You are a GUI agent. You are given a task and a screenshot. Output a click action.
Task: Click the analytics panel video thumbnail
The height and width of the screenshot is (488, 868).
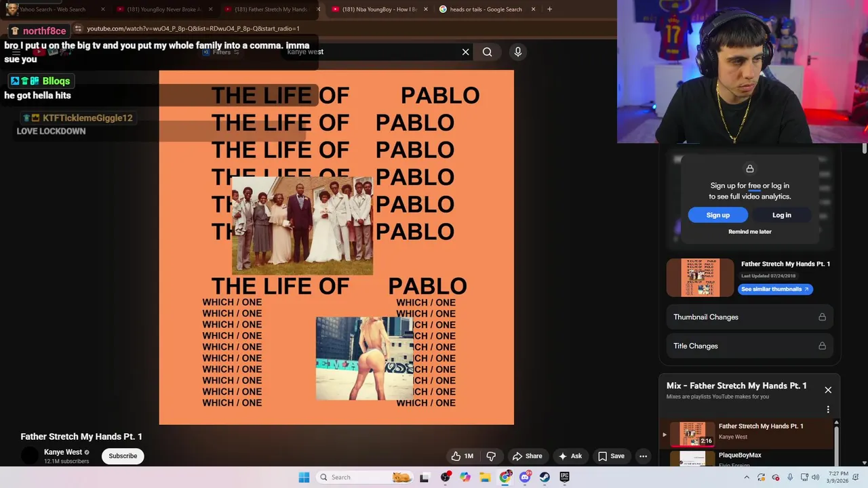[x=700, y=277]
